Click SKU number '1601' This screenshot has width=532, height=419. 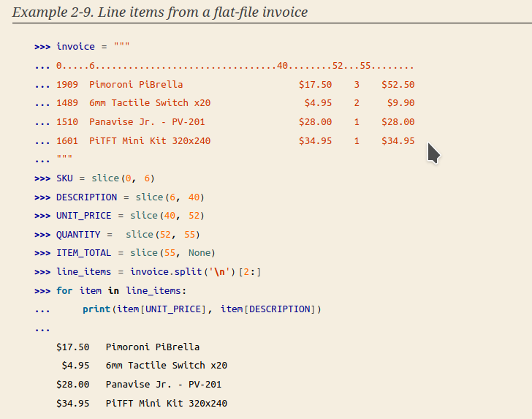(67, 141)
